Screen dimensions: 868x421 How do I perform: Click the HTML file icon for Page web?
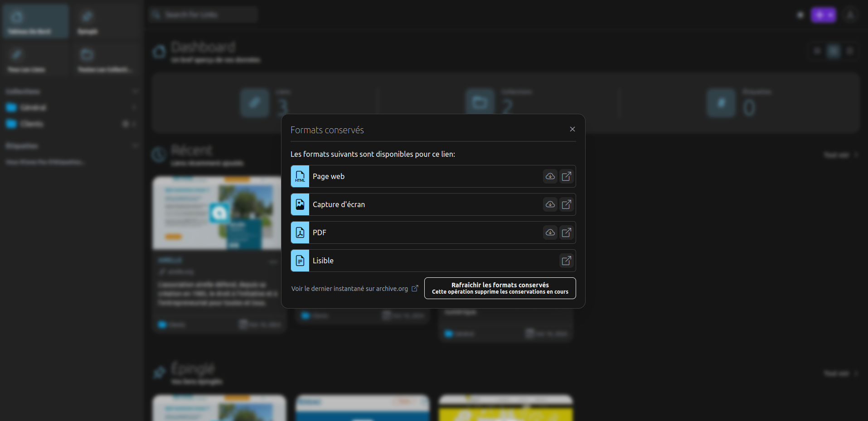tap(300, 176)
